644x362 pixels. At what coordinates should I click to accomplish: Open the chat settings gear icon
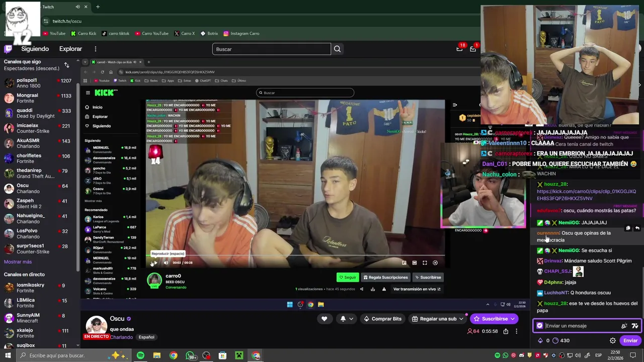[x=613, y=340]
